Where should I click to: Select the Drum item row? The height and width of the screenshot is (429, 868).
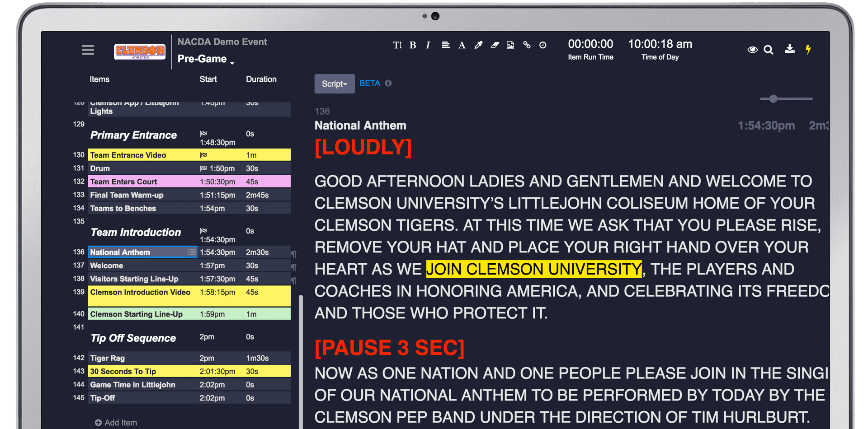pyautogui.click(x=189, y=168)
